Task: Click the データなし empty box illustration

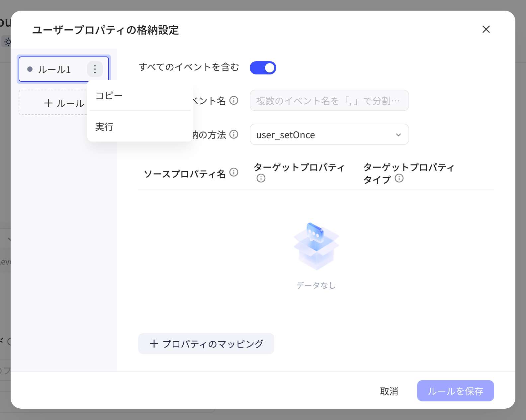Action: [x=316, y=246]
